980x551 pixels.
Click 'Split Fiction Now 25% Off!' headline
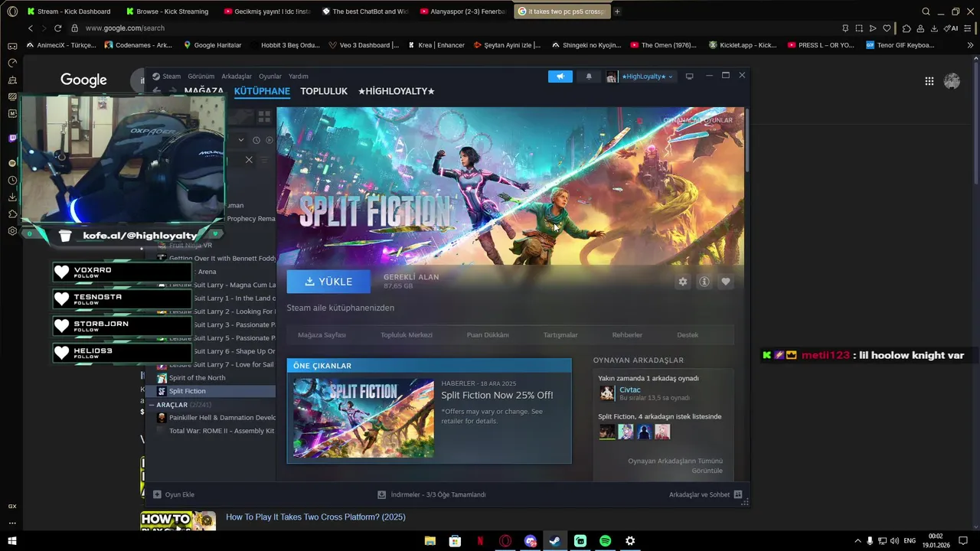point(497,395)
